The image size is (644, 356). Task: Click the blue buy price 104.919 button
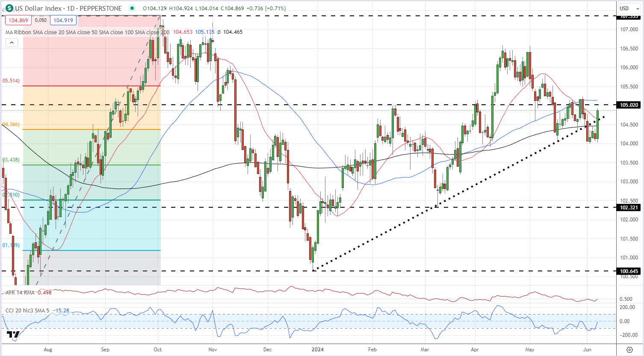tap(63, 20)
